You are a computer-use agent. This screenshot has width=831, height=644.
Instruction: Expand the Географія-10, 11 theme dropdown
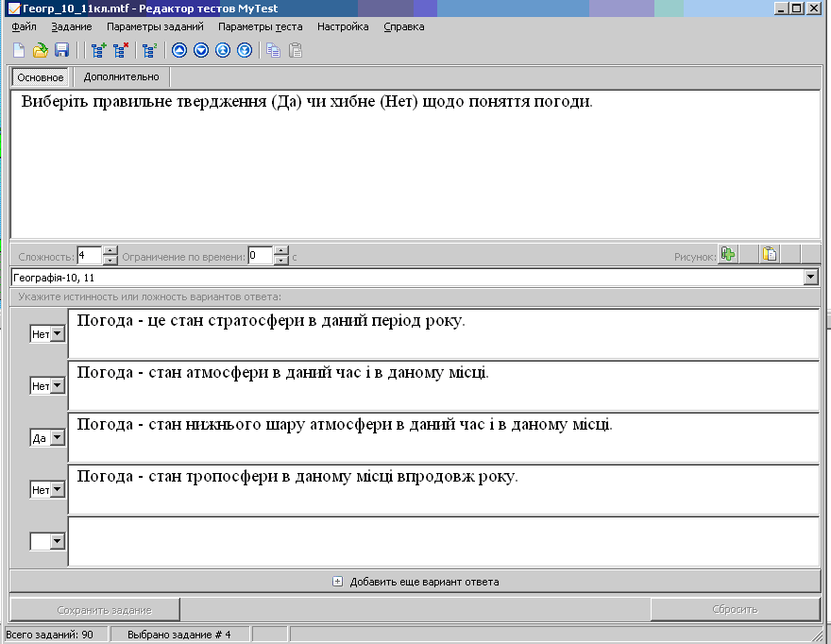pyautogui.click(x=810, y=278)
